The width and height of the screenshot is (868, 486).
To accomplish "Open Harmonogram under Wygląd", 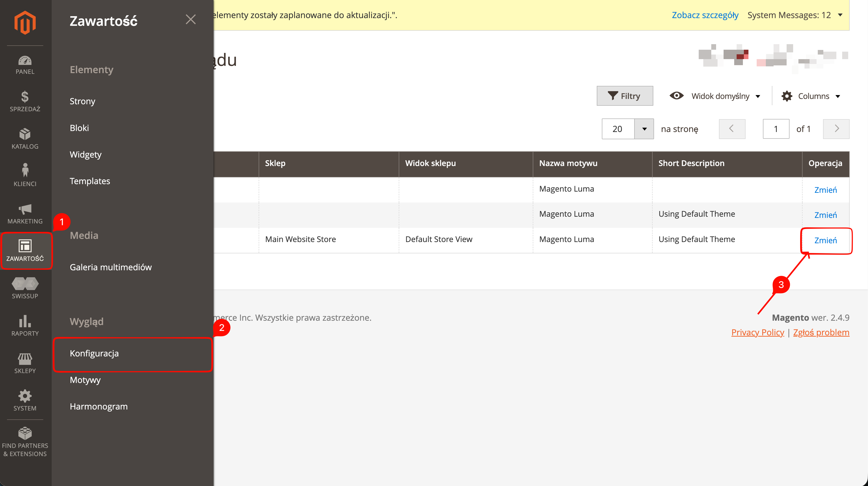I will pos(99,407).
